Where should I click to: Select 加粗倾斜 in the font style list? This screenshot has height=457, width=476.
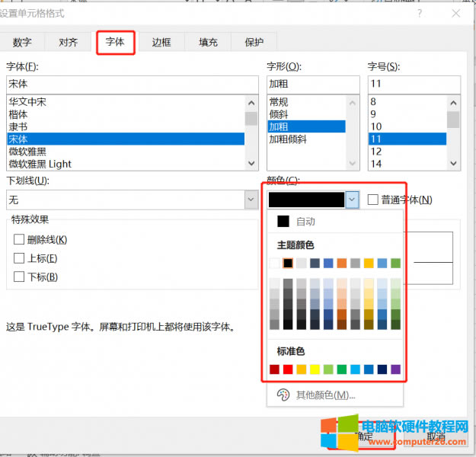tap(287, 139)
